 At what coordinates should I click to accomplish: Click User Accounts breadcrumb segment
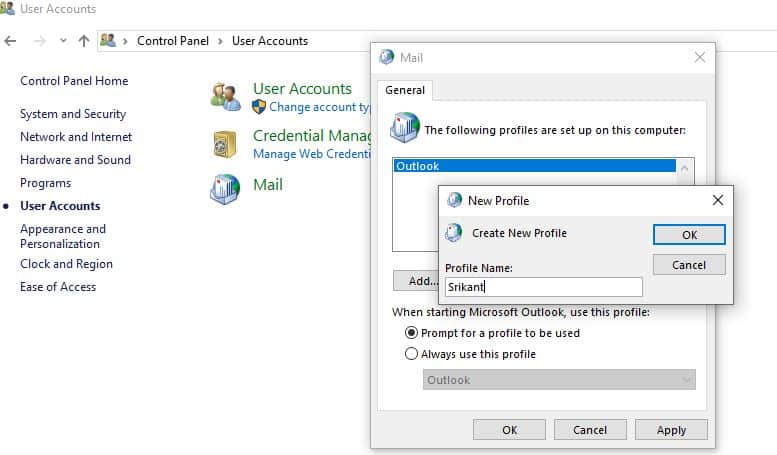click(x=270, y=41)
